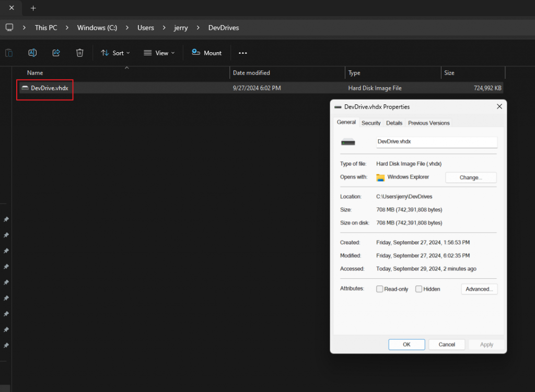Sort by Type column header
Viewport: 535px width, 392px height.
point(354,73)
